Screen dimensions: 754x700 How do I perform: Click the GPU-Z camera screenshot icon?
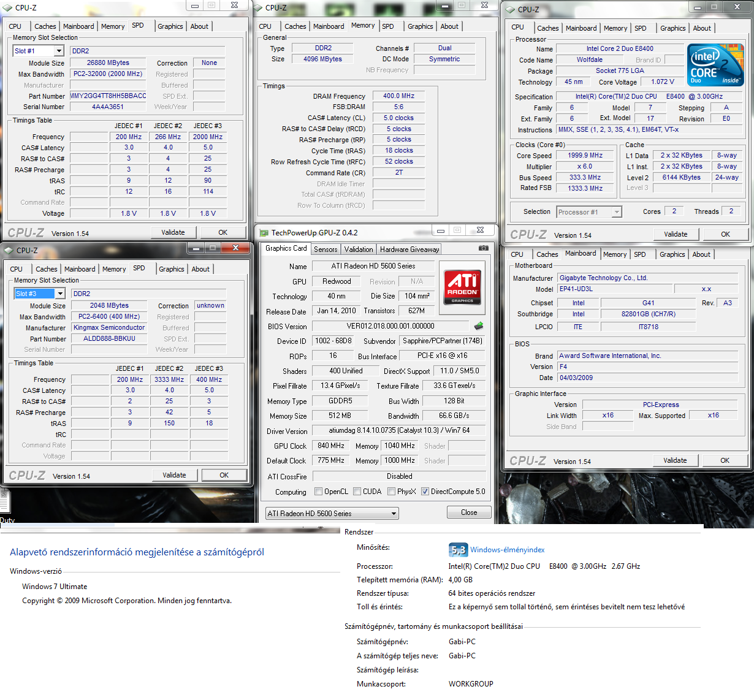[484, 248]
